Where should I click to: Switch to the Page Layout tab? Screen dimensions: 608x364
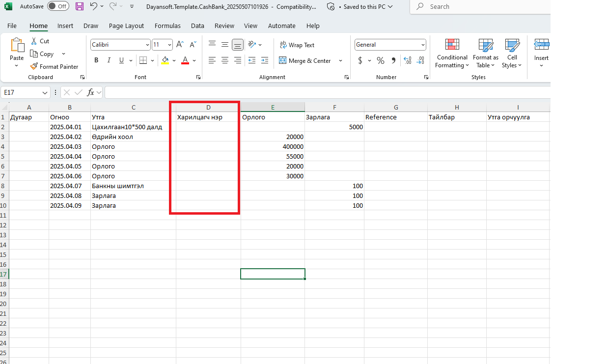(126, 26)
